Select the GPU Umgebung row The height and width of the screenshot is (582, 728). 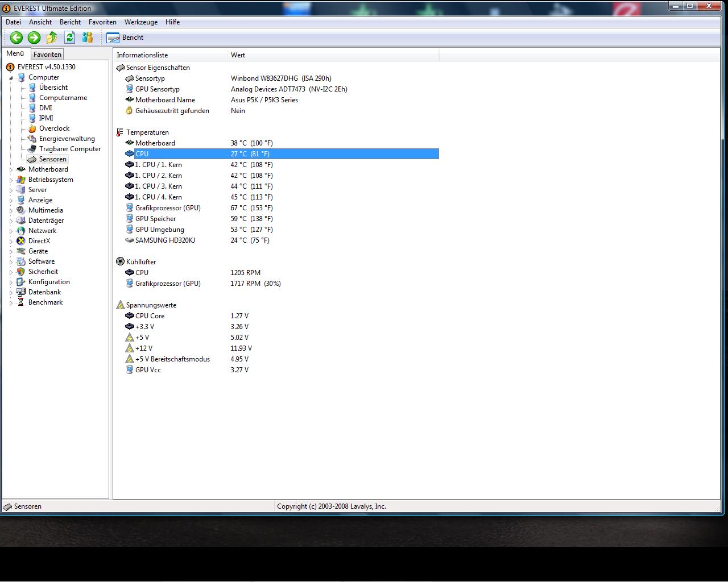(282, 230)
